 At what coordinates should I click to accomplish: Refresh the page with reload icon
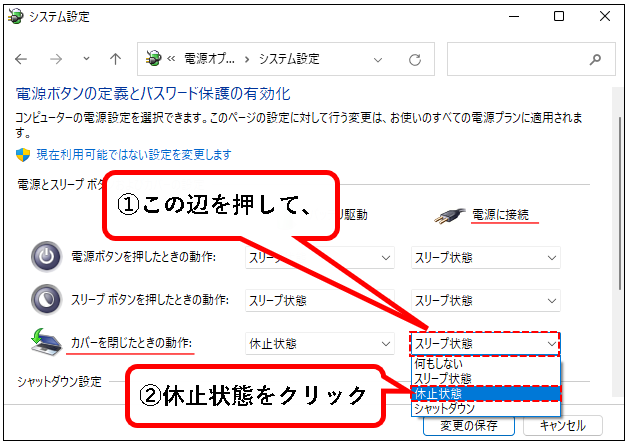(x=415, y=60)
